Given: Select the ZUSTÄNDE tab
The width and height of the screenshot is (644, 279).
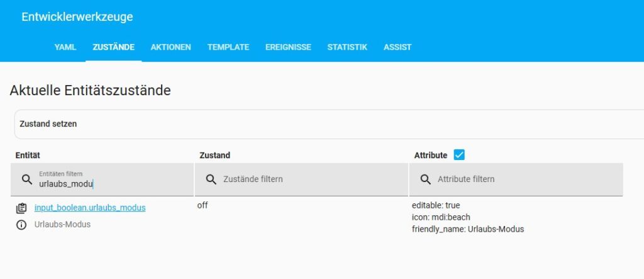Looking at the screenshot, I should 113,47.
